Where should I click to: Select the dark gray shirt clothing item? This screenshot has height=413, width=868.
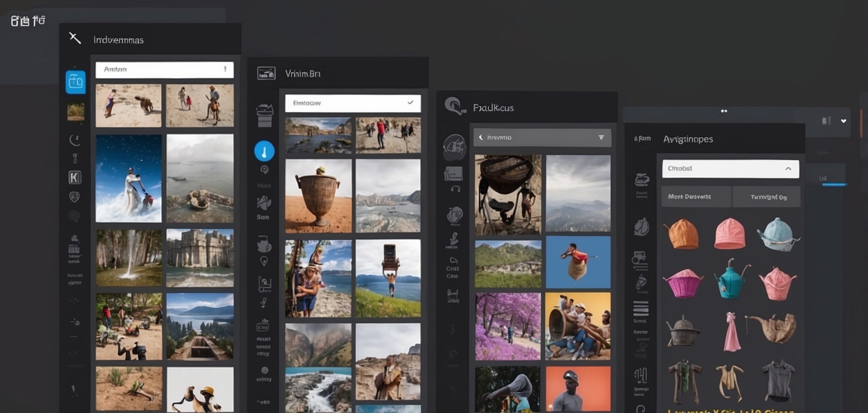tap(779, 381)
